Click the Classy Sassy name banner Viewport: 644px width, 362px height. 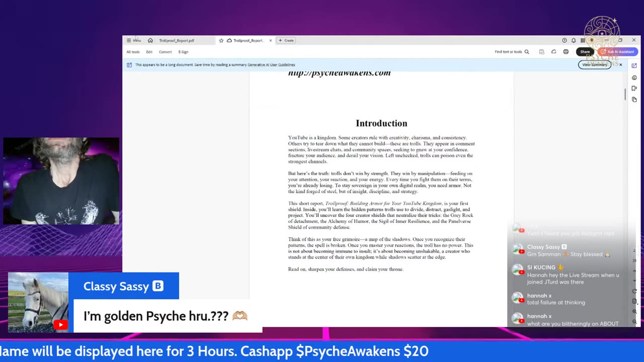[123, 286]
